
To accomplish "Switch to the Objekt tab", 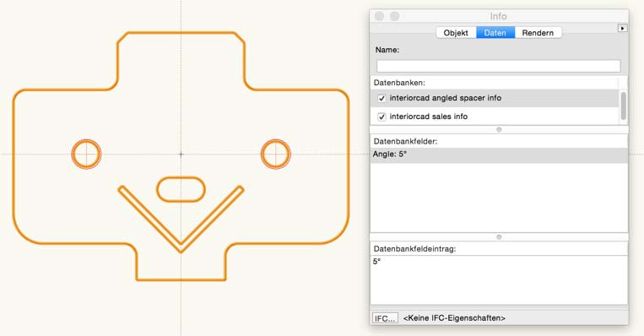I will (456, 33).
